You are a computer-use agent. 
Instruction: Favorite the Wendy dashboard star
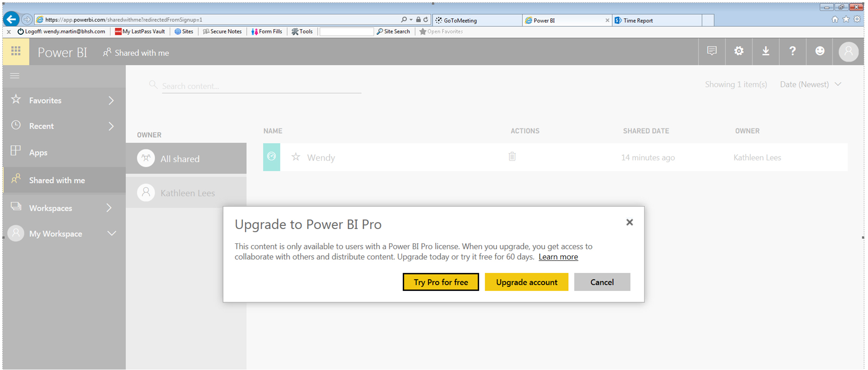click(296, 157)
